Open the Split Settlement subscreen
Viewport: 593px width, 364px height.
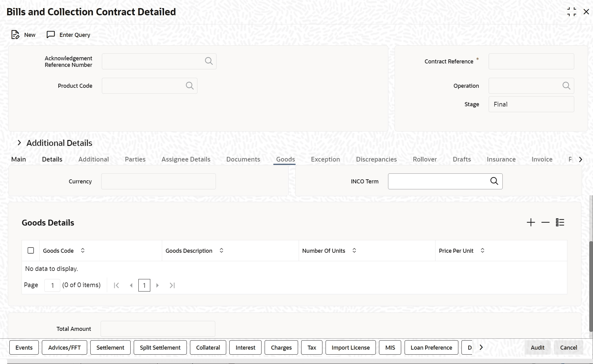160,347
